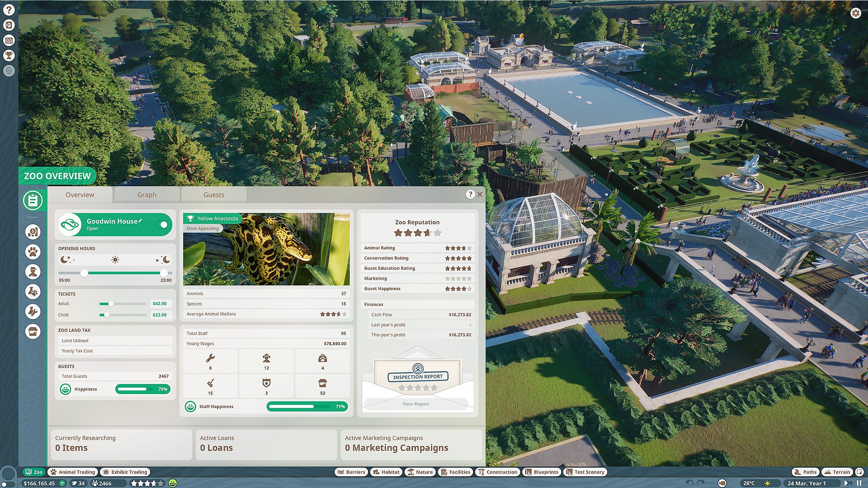Screen dimensions: 868x488
Task: Adjust the opening hours start slider
Action: pos(82,273)
